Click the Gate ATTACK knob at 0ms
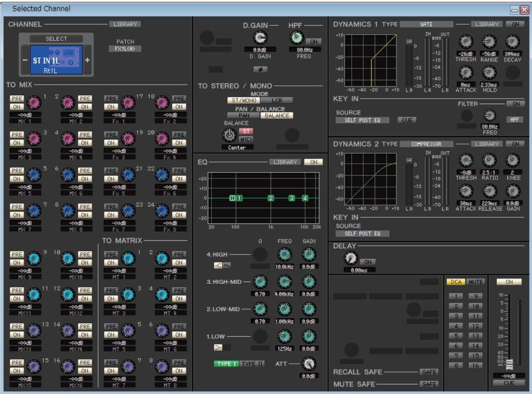This screenshot has height=394, width=532. pos(466,72)
